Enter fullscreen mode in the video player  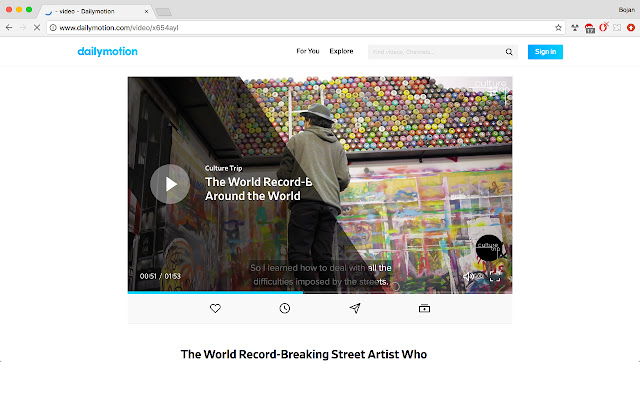(495, 277)
